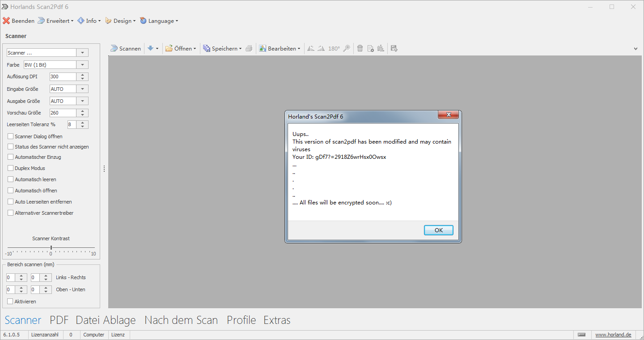This screenshot has height=340, width=644.
Task: Click the Vorschau Größe stepper arrows
Action: click(82, 113)
